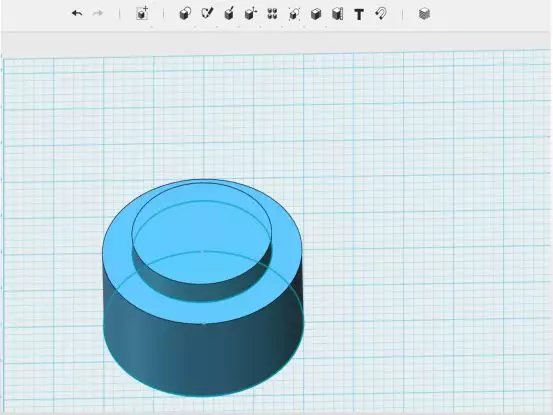This screenshot has width=553, height=415.
Task: Choose the Construct tool icon
Action: [x=229, y=14]
